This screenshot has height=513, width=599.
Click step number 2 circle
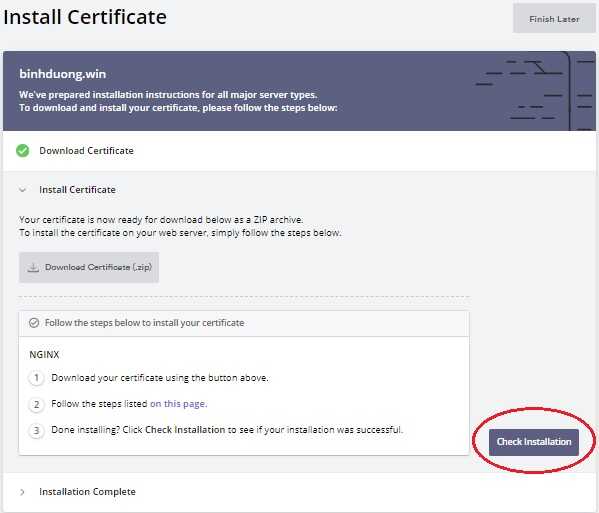(36, 404)
